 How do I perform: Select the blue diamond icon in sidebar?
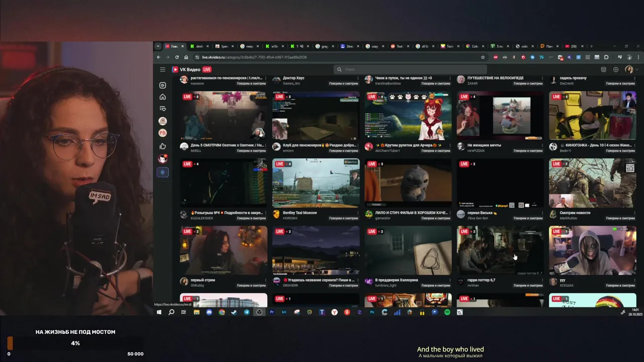tap(163, 172)
